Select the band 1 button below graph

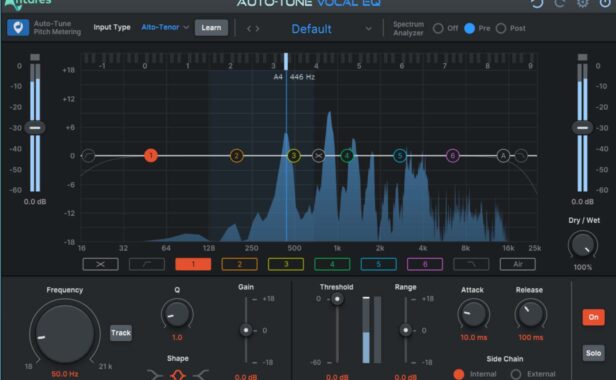coord(193,264)
